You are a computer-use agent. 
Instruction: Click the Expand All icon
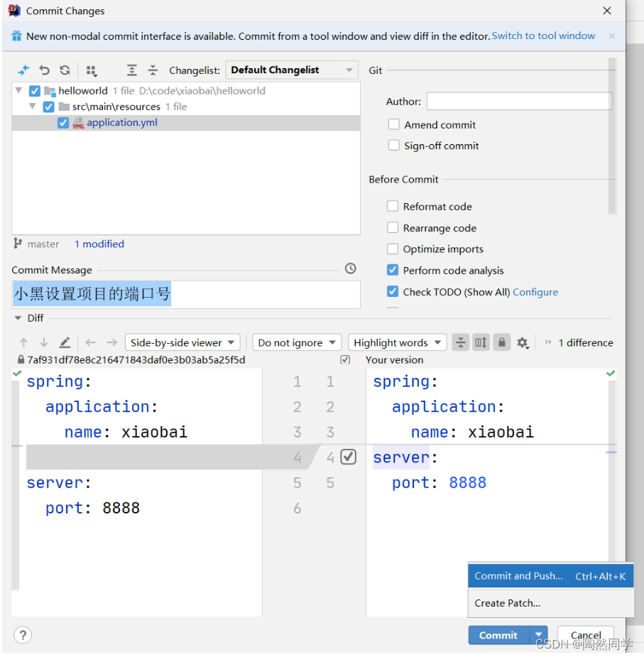132,70
